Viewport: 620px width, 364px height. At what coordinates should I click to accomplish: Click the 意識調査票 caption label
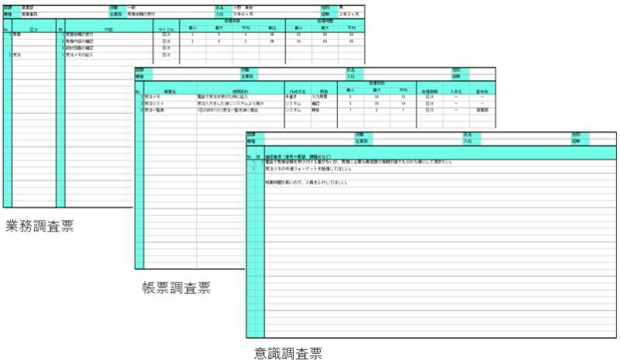pos(288,354)
